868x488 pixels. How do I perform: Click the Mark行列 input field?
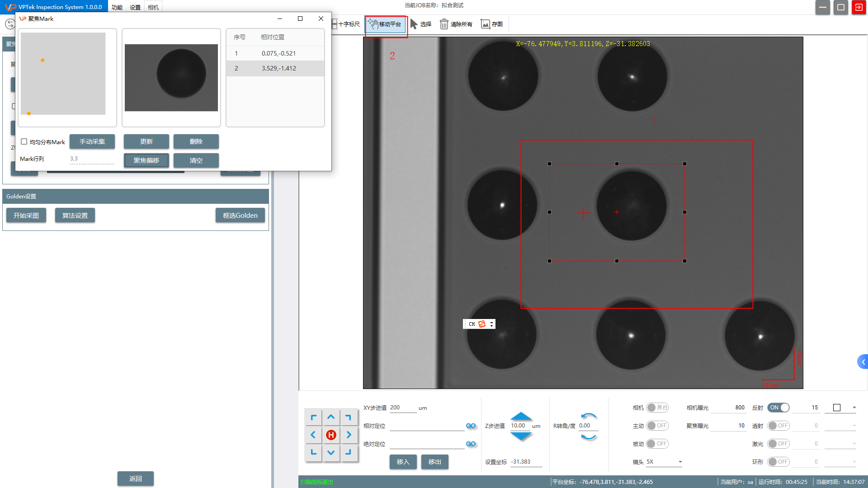pos(92,159)
